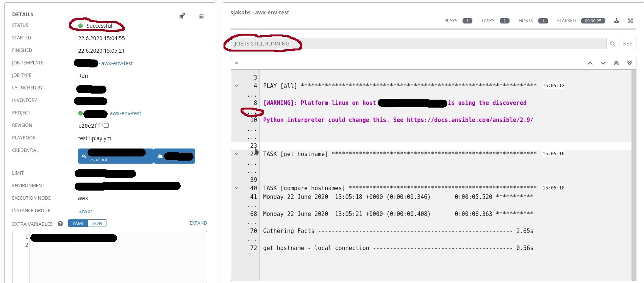Click the get hostname - local connection line

[x=398, y=248]
